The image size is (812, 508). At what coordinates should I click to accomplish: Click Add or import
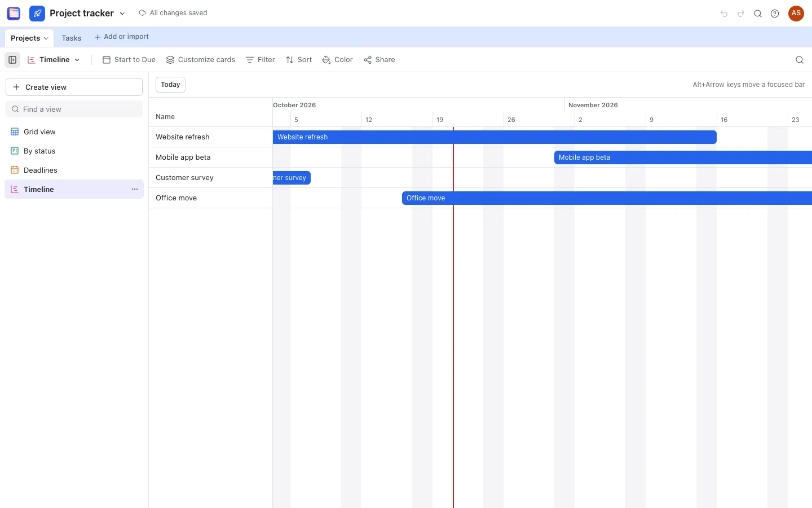coord(121,37)
